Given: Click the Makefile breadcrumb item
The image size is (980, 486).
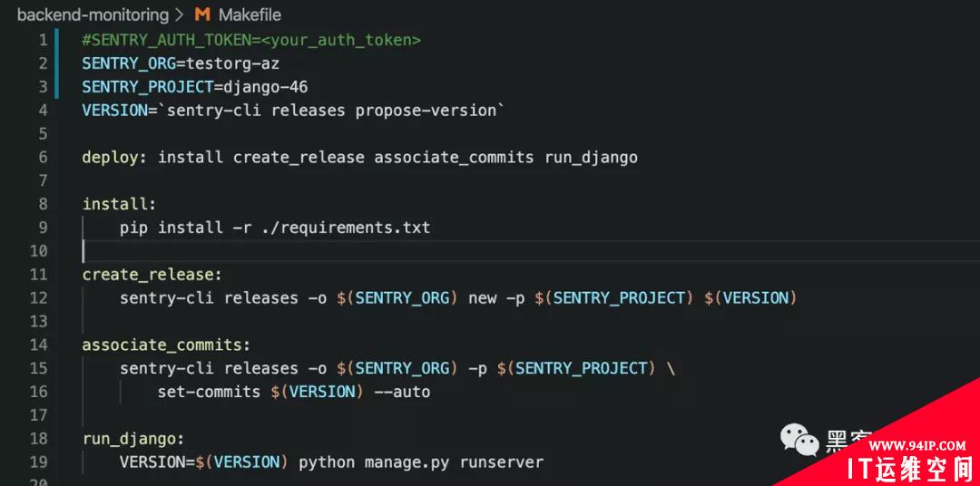Looking at the screenshot, I should [250, 15].
